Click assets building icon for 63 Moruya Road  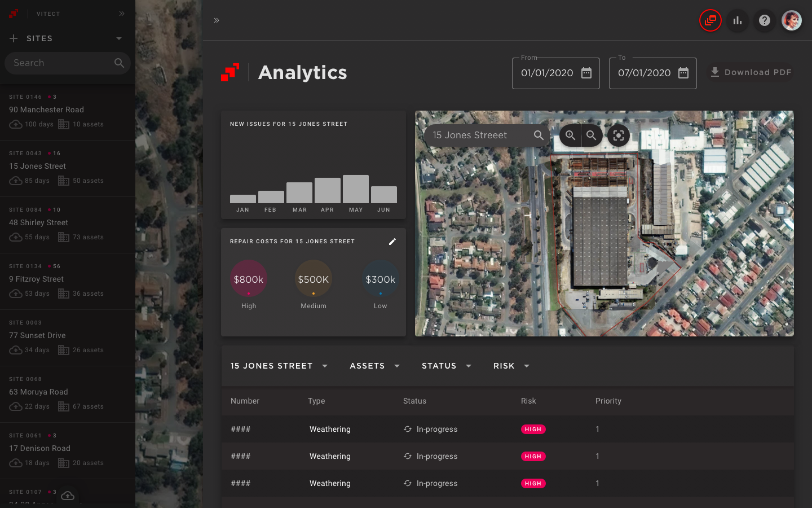coord(64,406)
